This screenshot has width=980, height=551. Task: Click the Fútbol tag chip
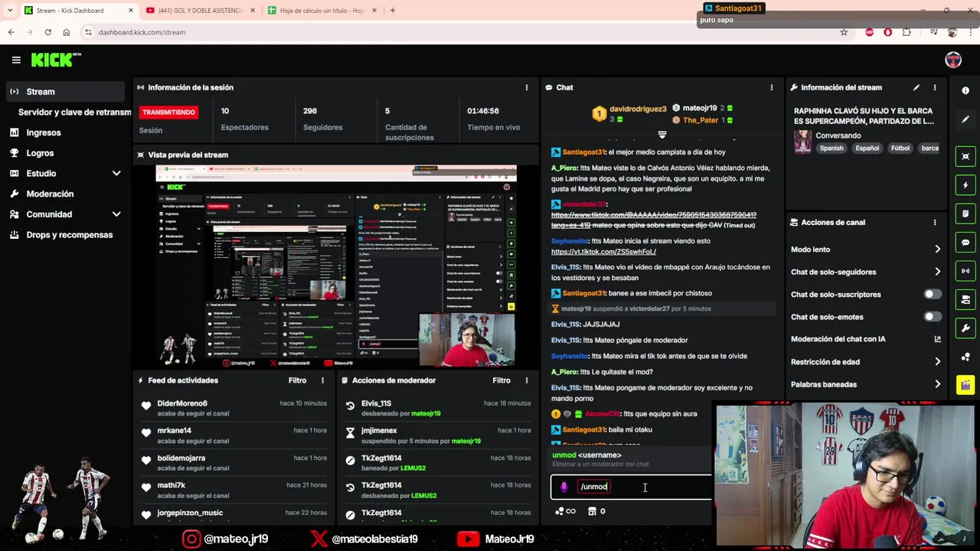[x=900, y=148]
